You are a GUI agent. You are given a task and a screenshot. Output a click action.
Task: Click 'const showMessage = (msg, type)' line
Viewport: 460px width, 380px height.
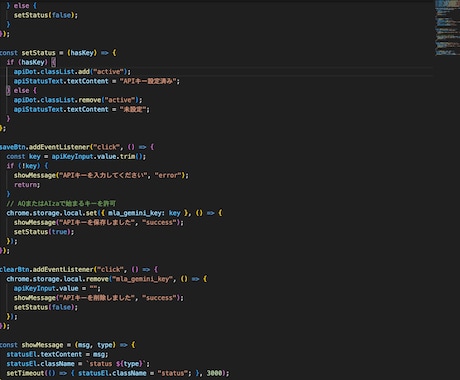tap(68, 345)
